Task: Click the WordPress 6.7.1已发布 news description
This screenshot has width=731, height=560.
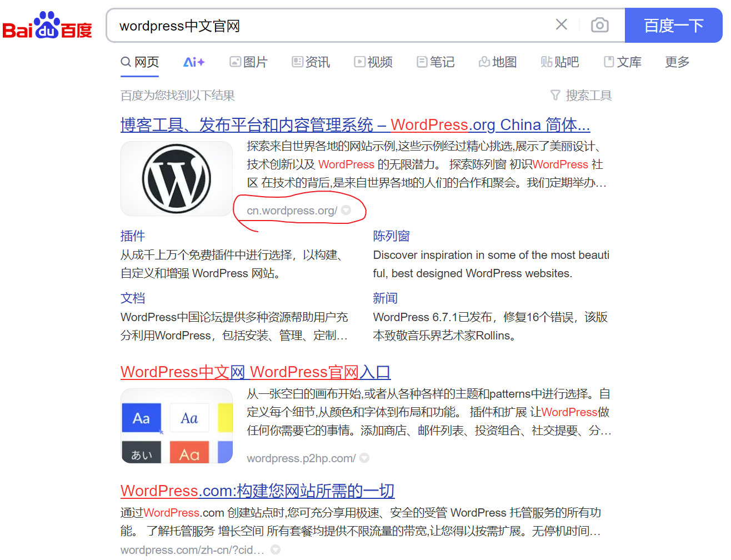Action: (490, 326)
